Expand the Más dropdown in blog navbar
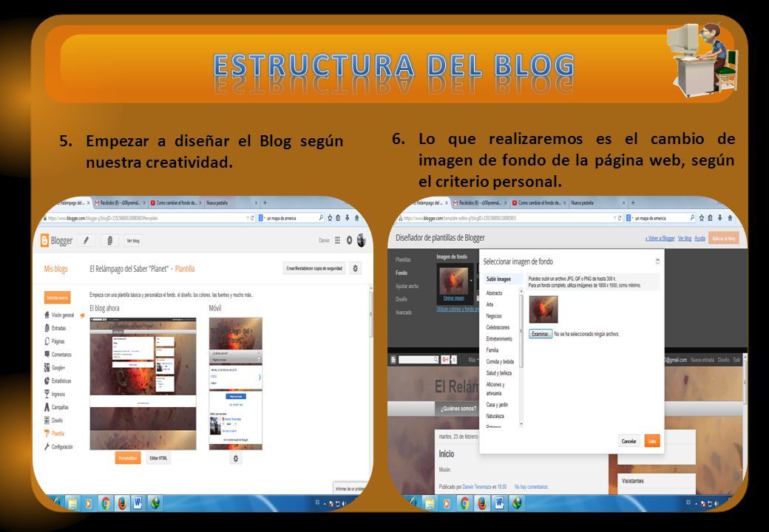 point(473,360)
